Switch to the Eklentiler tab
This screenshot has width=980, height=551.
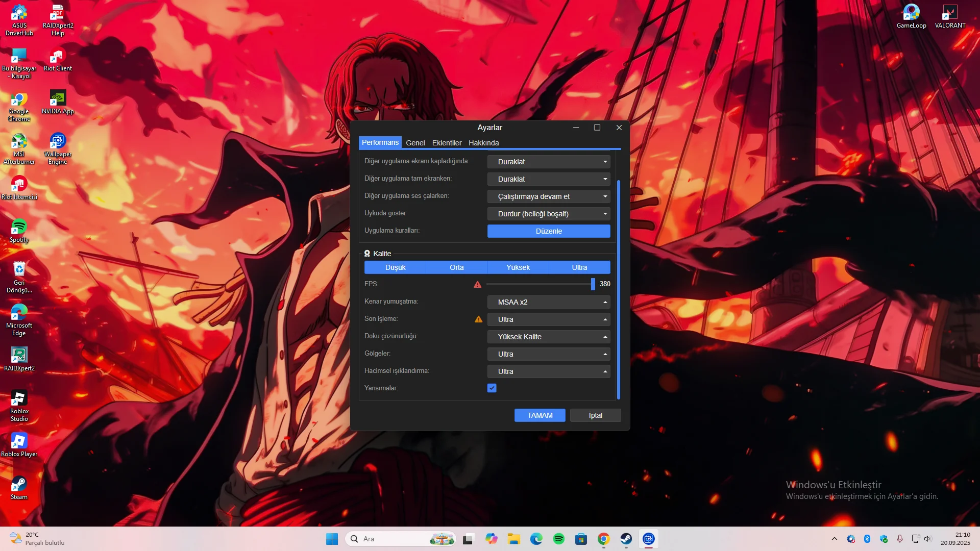coord(447,143)
